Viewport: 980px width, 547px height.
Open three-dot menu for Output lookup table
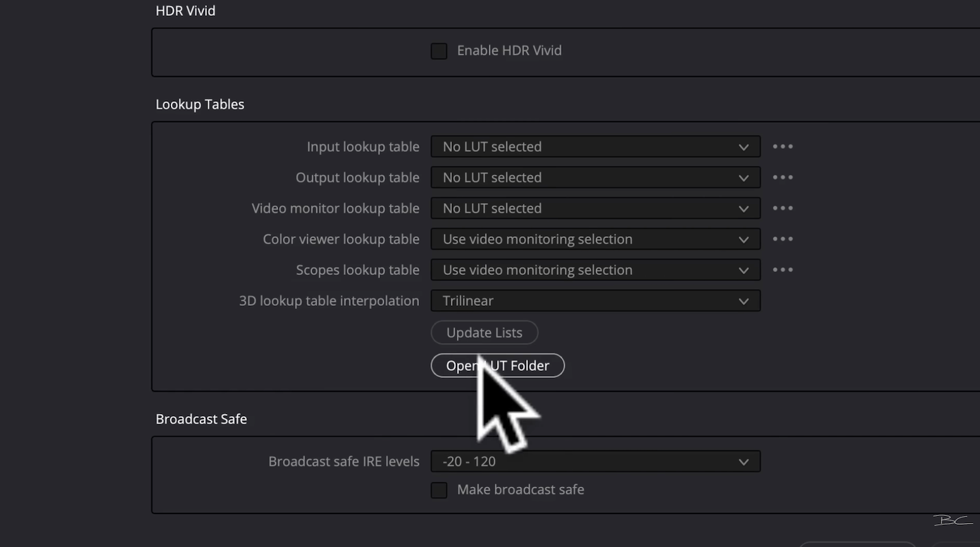(782, 178)
